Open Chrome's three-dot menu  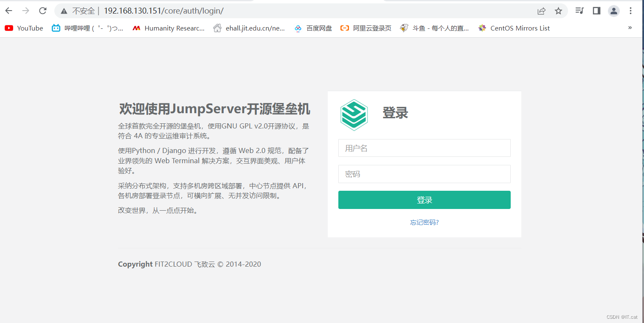pyautogui.click(x=631, y=11)
